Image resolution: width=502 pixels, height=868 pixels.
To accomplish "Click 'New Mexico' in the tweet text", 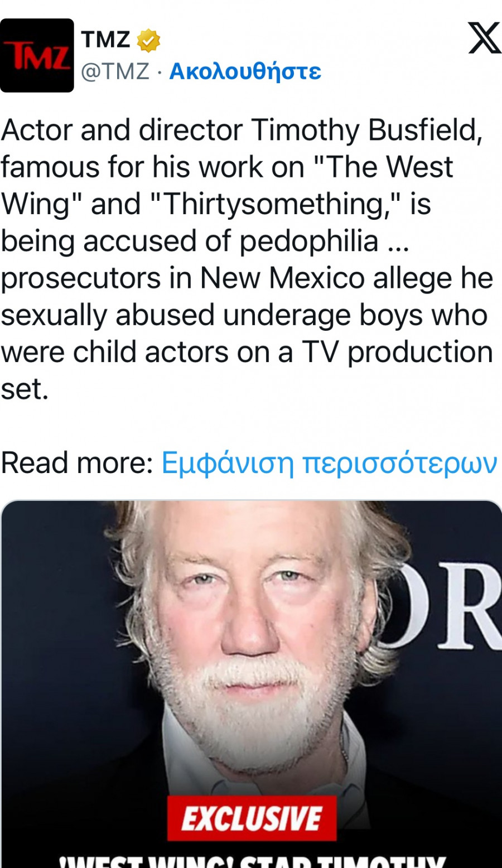I will point(282,278).
